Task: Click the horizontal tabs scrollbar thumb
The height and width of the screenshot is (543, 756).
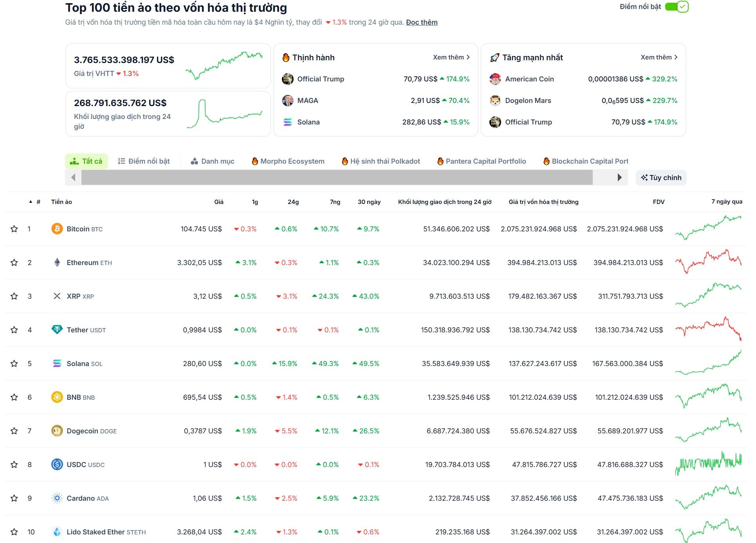Action: click(x=337, y=177)
